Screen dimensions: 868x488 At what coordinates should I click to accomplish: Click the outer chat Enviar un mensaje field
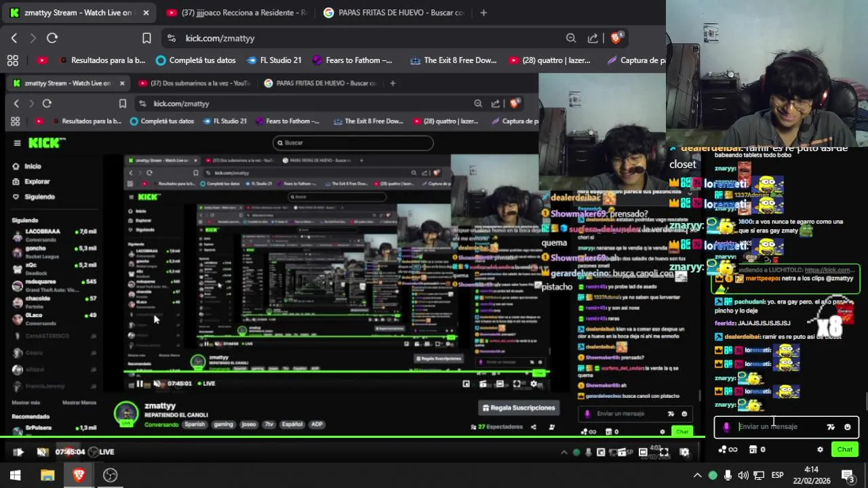pos(778,426)
